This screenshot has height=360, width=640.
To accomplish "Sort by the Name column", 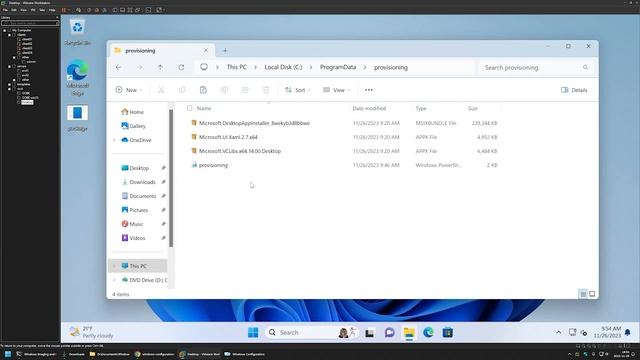I will [204, 108].
